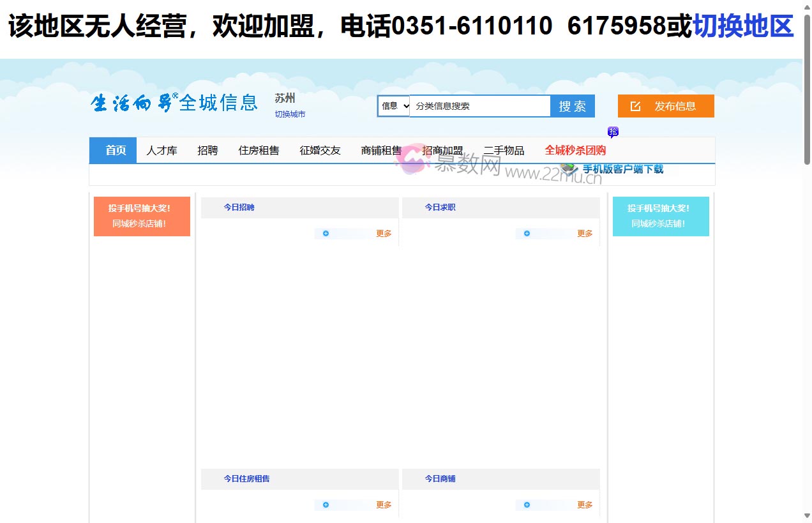This screenshot has width=812, height=523.
Task: Switch to the 征婚交友 tab
Action: coord(320,150)
